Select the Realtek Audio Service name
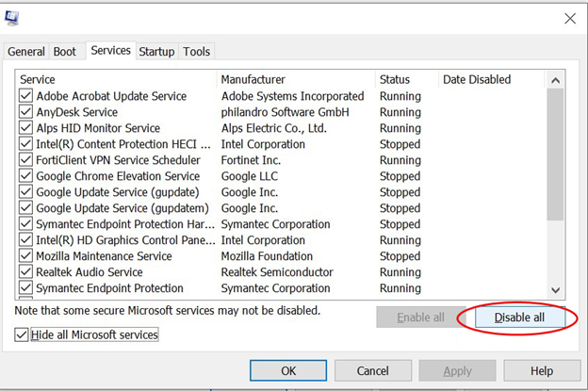588x391 pixels. (90, 272)
